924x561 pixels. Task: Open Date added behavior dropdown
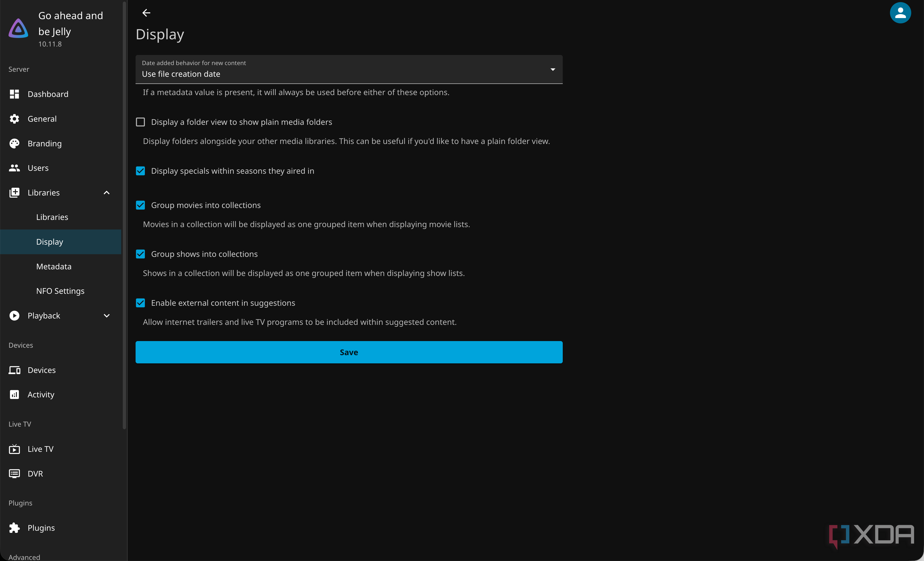[349, 69]
